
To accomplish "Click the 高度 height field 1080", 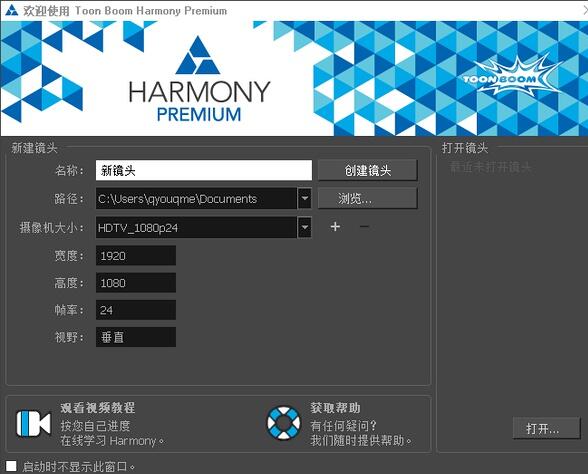I will 136,283.
